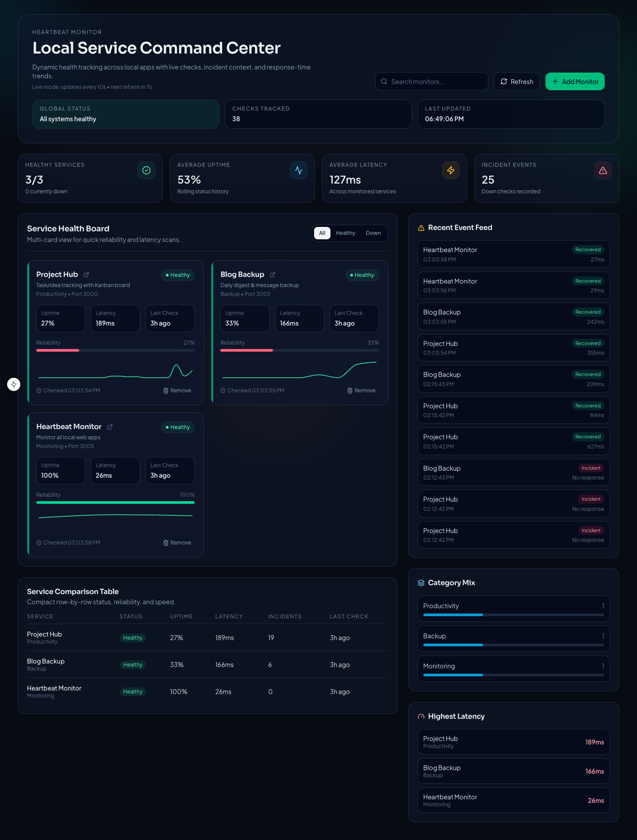Open latest Heartbeat Monitor recovered event
This screenshot has width=637, height=840.
513,254
